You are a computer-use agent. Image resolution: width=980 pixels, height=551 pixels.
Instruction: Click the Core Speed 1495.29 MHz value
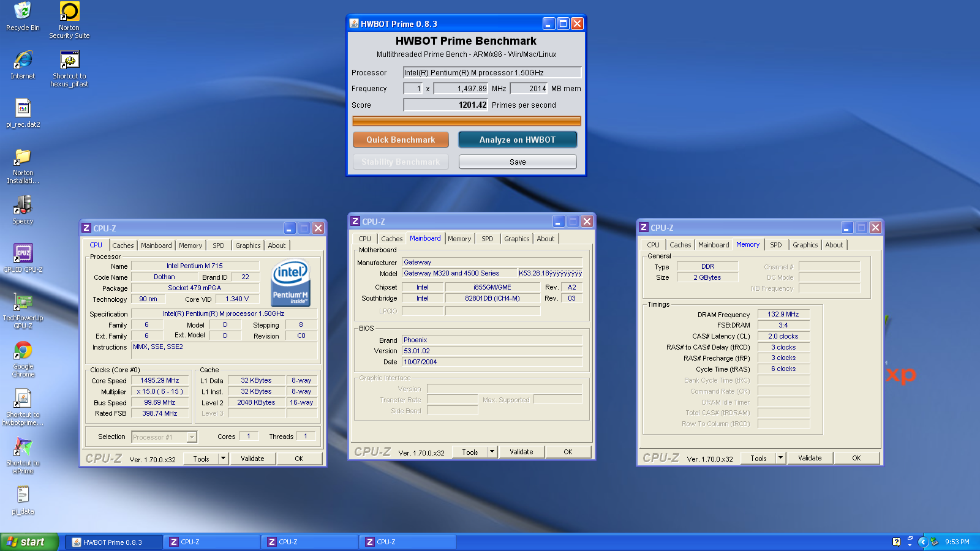pos(160,380)
